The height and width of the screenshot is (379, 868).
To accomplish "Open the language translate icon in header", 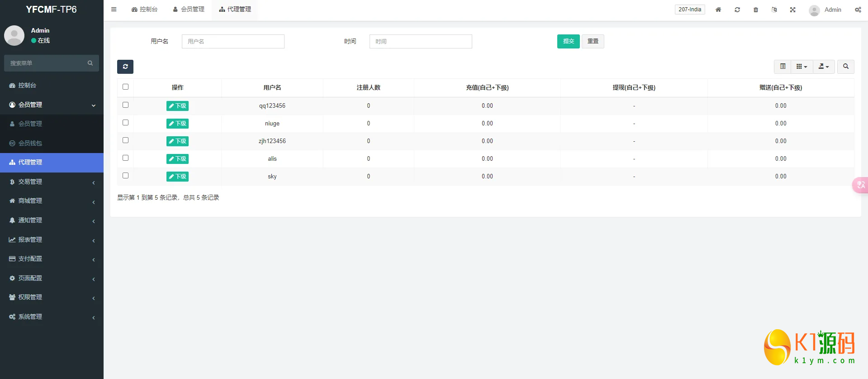I will pos(774,10).
